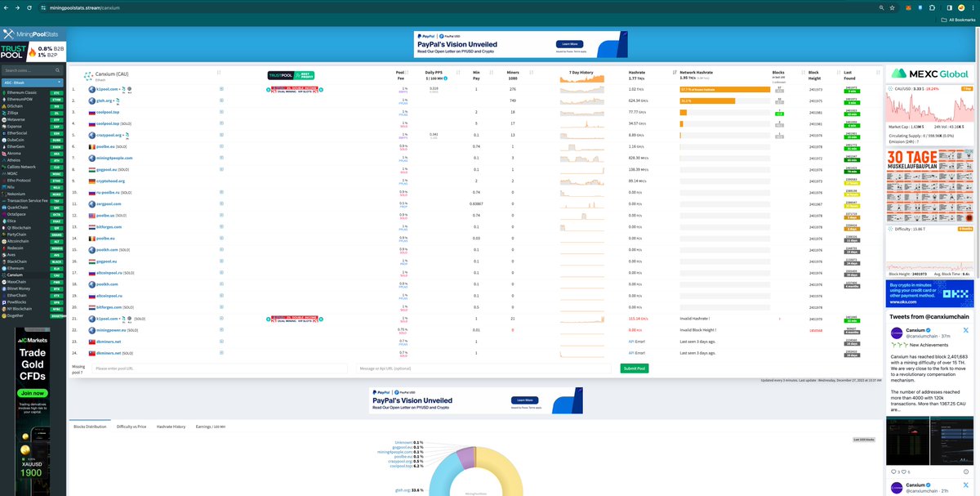980x496 pixels.
Task: Open the All Bookmarks folder
Action: pos(957,20)
